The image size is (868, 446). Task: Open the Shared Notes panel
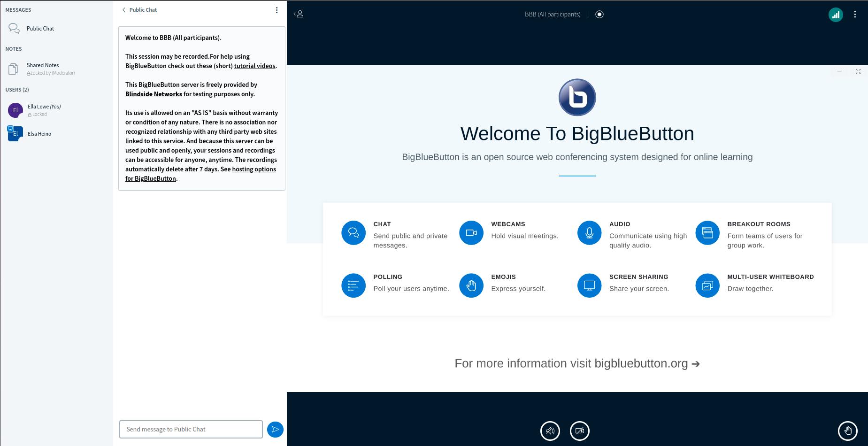click(56, 69)
